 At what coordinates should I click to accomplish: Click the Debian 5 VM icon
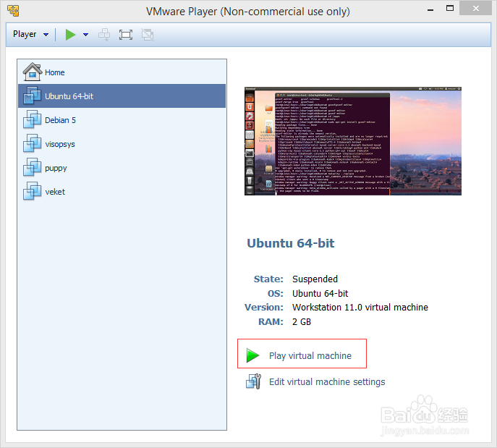tap(32, 119)
